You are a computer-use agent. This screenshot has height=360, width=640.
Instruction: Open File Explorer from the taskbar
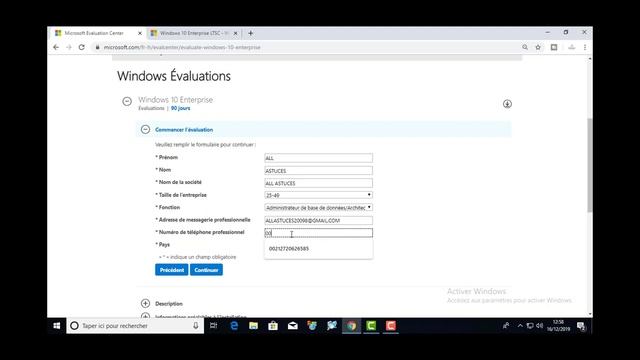[253, 326]
